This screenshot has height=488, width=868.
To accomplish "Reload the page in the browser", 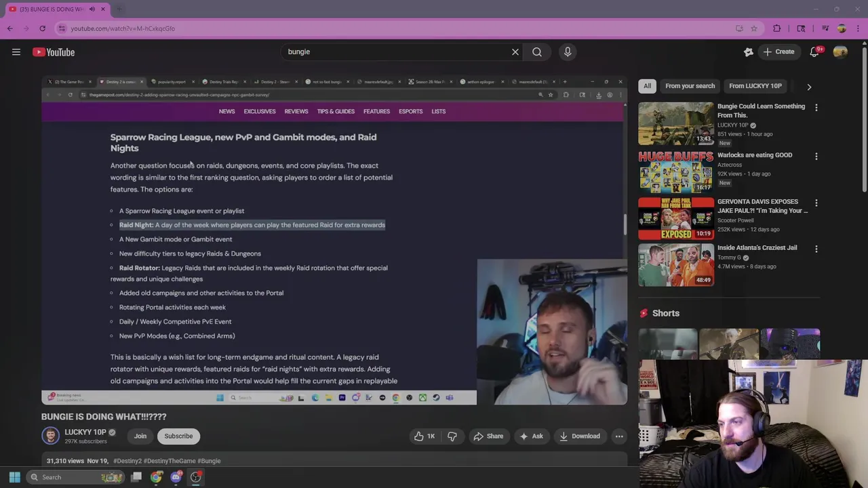I will click(x=42, y=28).
